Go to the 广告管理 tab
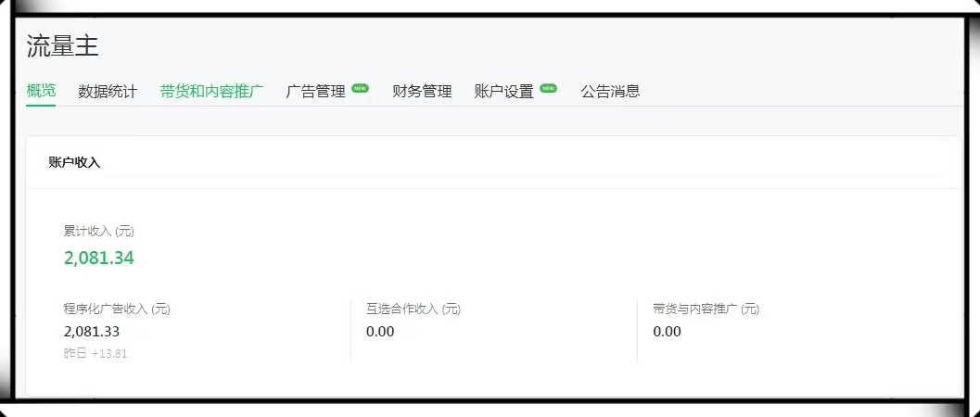This screenshot has height=417, width=980. pyautogui.click(x=315, y=91)
